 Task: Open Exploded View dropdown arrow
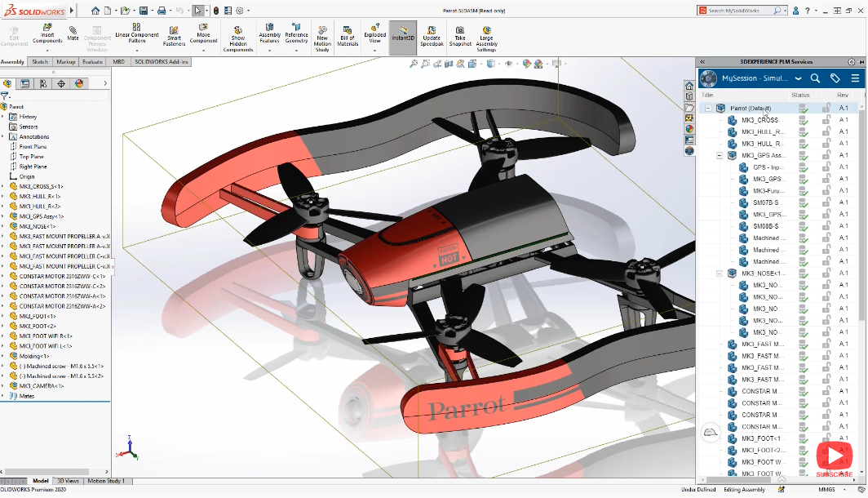click(374, 50)
